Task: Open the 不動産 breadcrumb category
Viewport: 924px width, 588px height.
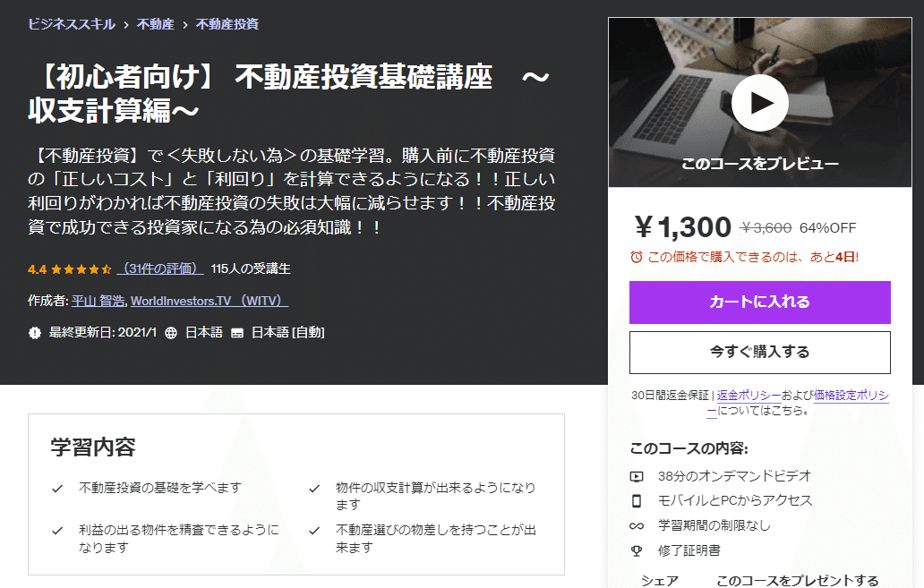Action: click(x=156, y=24)
